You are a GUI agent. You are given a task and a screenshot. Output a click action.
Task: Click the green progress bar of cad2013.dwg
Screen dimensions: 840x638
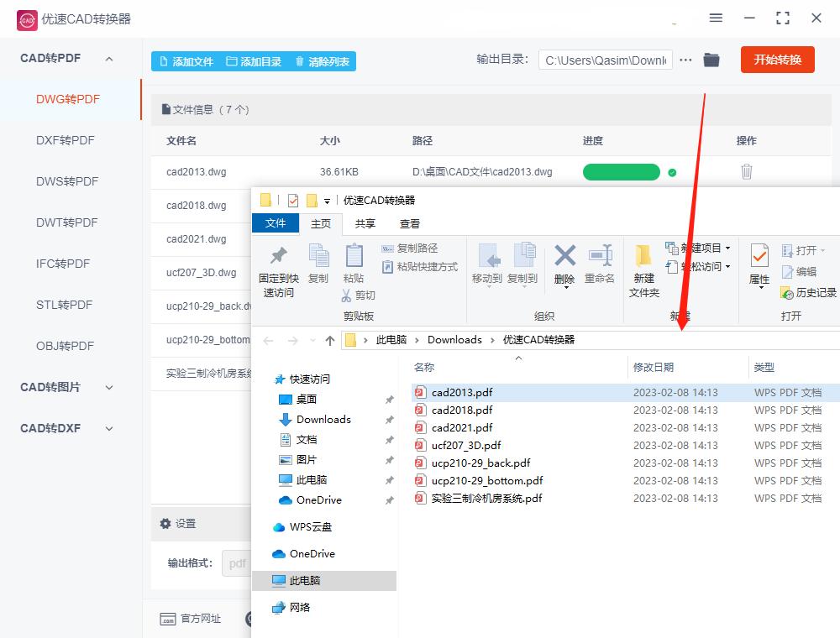pos(621,170)
